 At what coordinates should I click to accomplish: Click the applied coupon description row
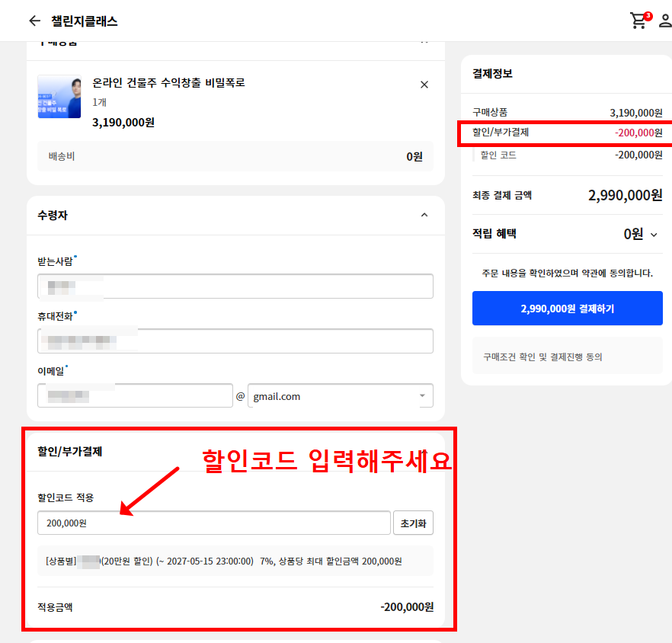coord(235,561)
